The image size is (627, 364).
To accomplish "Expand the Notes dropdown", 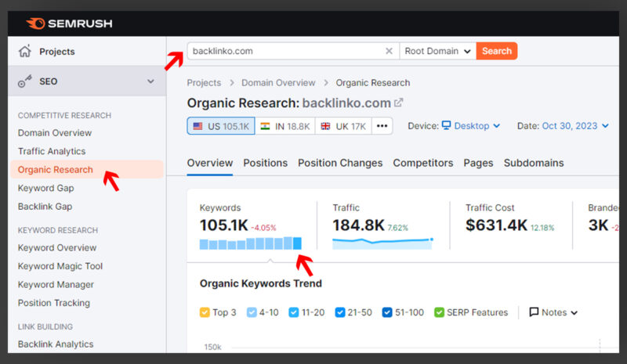I will 553,312.
